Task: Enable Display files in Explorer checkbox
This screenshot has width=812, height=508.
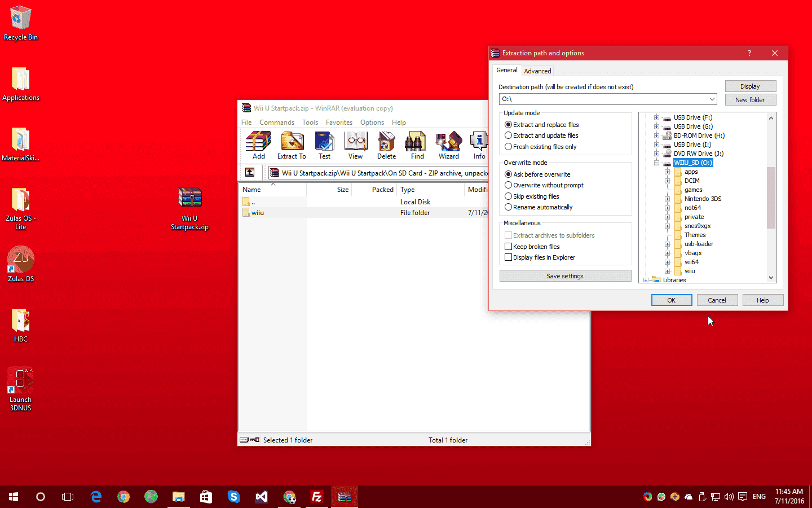Action: coord(508,257)
